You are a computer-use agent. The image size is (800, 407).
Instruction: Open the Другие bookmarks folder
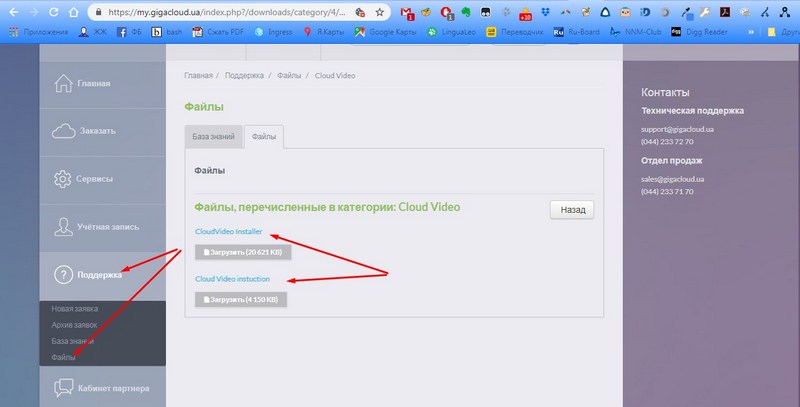point(783,32)
